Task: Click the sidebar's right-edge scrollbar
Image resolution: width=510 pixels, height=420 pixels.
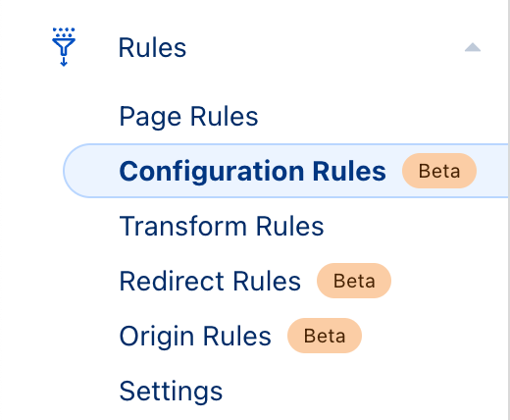Action: [x=508, y=209]
